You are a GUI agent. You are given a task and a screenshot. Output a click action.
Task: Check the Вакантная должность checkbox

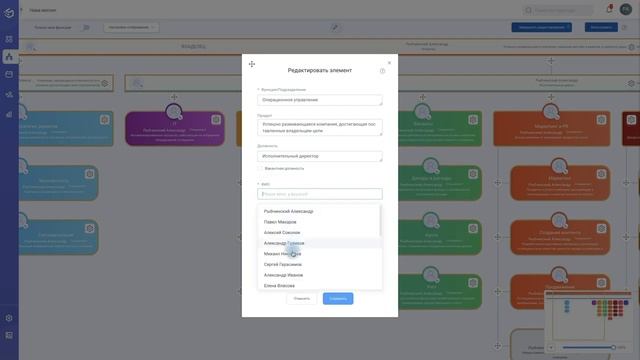pyautogui.click(x=260, y=168)
